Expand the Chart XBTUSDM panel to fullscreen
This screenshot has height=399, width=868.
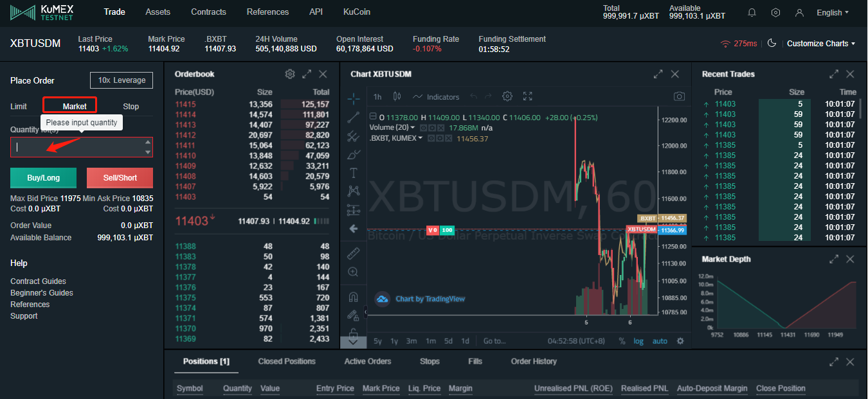pos(658,74)
